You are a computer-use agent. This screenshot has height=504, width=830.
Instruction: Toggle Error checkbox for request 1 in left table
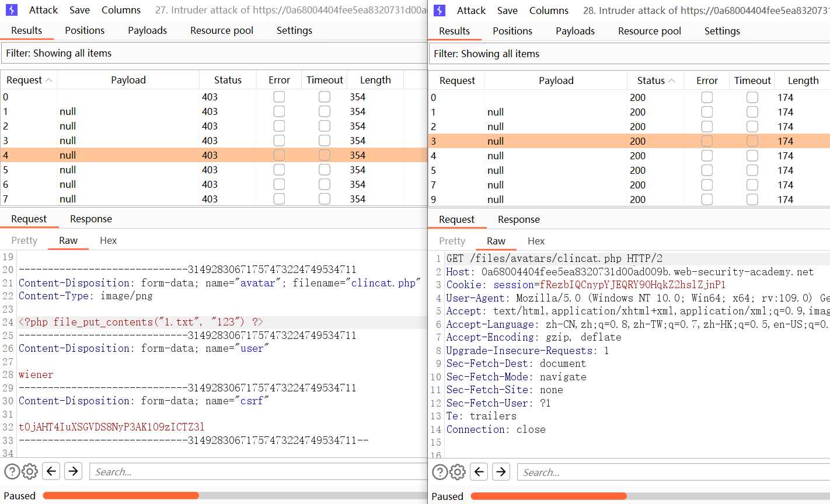click(x=279, y=111)
